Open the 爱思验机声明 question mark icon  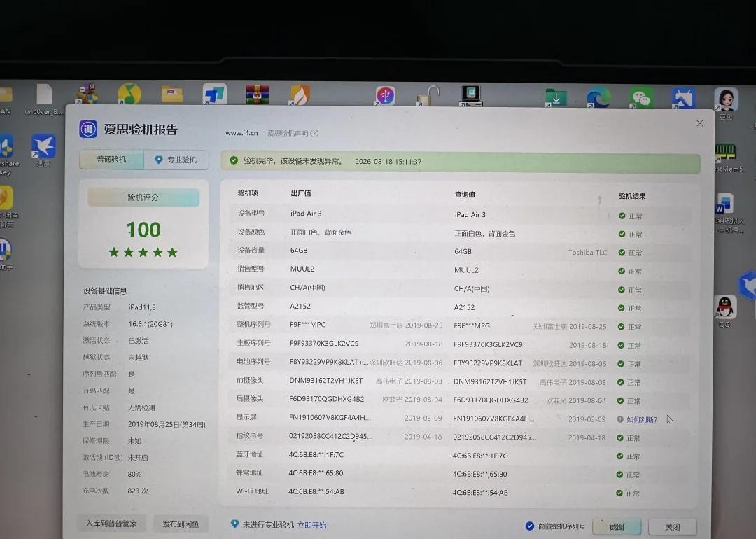coord(314,134)
